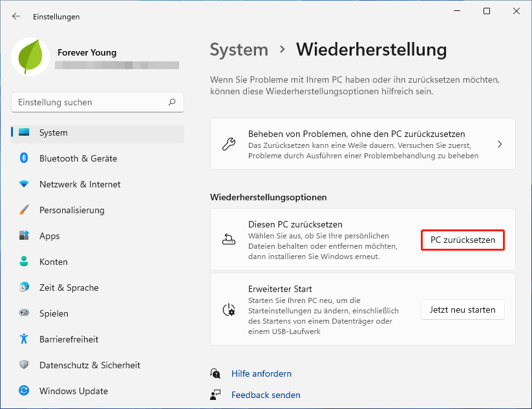Viewport: 532px width, 409px height.
Task: Go back with the arrow icon
Action: point(16,16)
